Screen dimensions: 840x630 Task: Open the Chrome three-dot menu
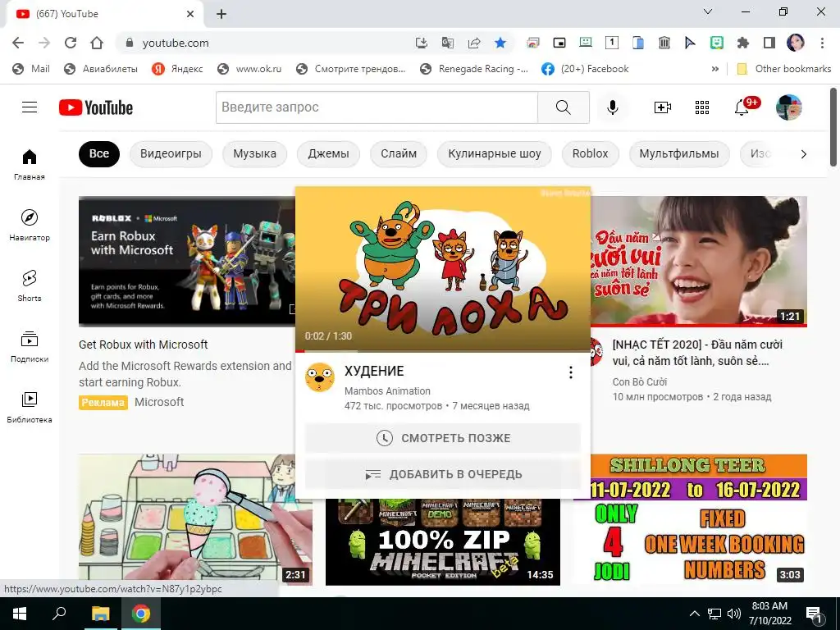(x=822, y=43)
